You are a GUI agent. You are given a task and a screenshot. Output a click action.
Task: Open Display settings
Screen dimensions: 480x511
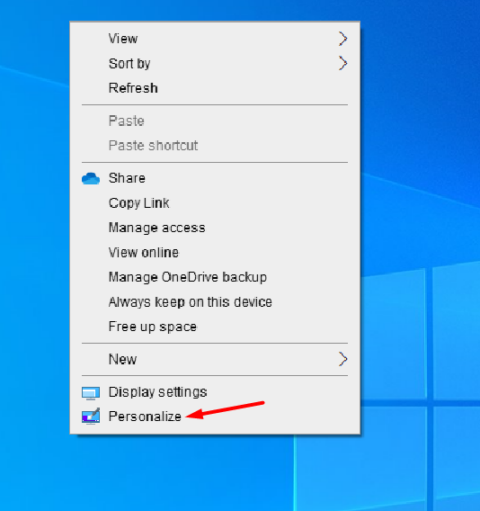pyautogui.click(x=215, y=392)
